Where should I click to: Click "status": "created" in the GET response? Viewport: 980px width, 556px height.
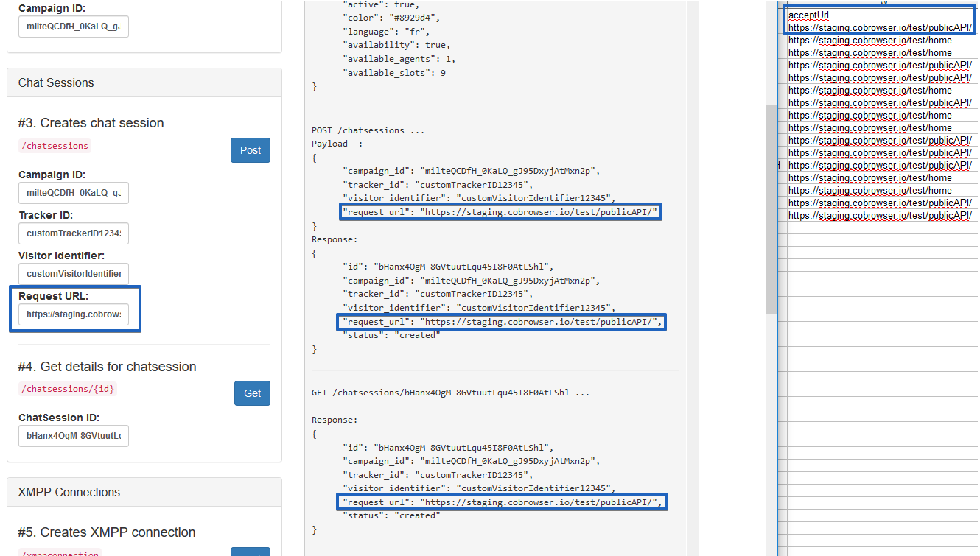point(391,515)
